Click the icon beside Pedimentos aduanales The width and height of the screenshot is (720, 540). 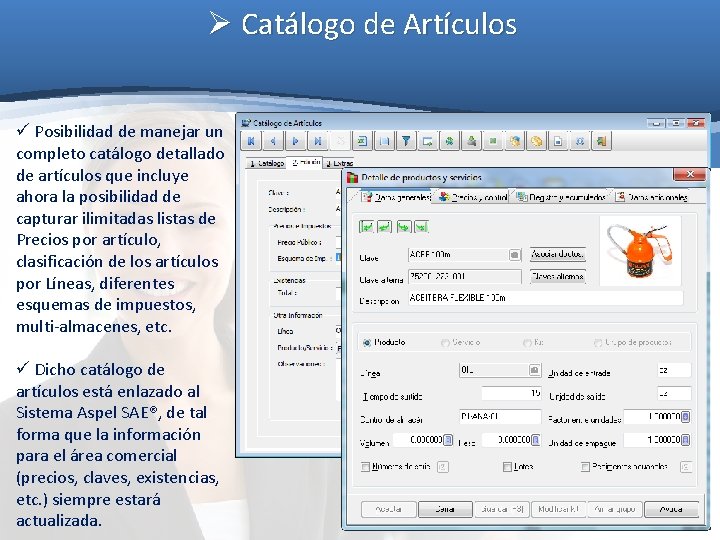[x=686, y=467]
